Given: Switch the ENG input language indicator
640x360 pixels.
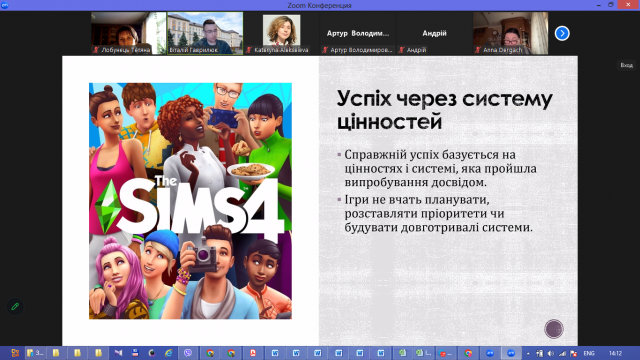Looking at the screenshot, I should 589,353.
